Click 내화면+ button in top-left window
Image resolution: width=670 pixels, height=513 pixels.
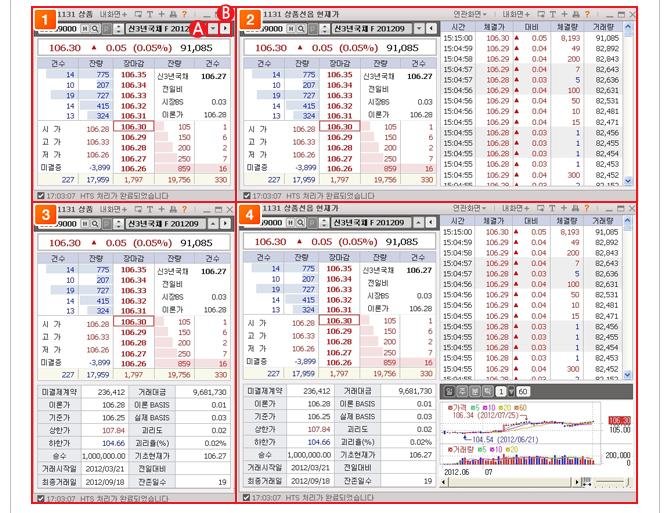tap(113, 15)
